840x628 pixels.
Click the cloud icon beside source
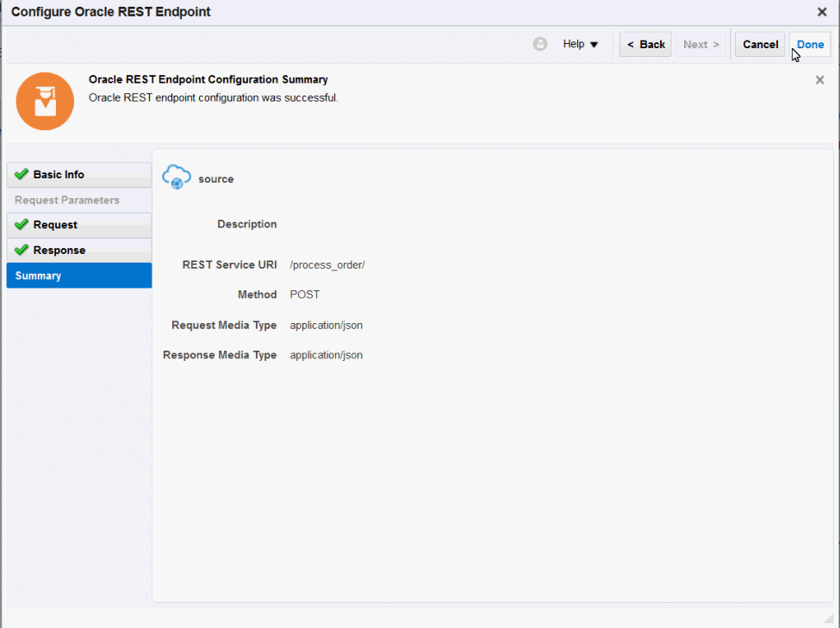click(177, 177)
